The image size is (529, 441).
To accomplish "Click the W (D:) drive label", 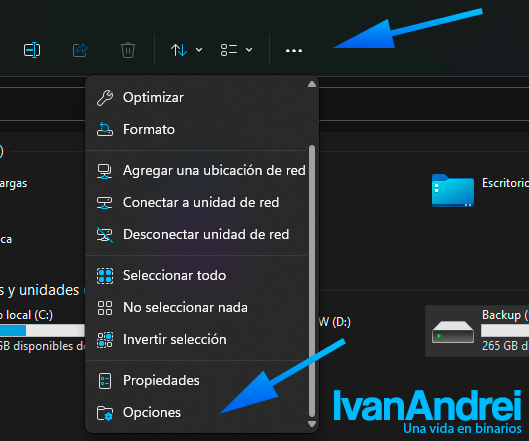I will tap(335, 322).
